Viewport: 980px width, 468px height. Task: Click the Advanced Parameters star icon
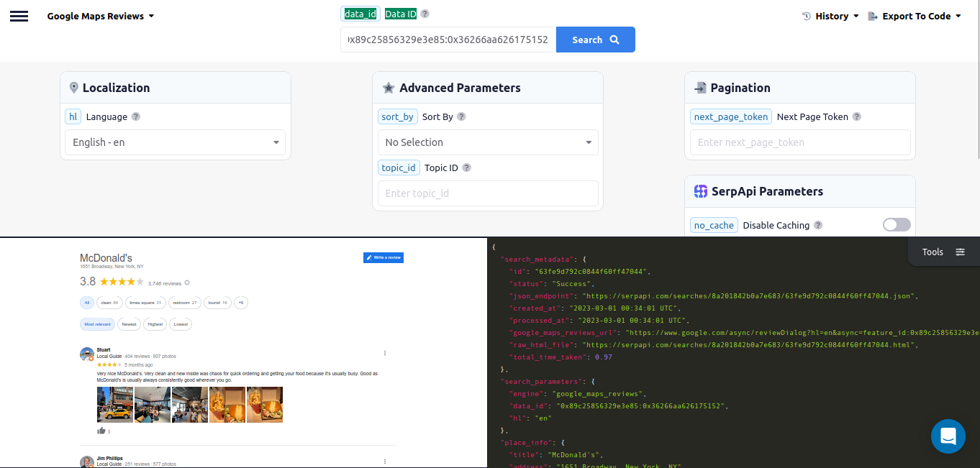[389, 88]
